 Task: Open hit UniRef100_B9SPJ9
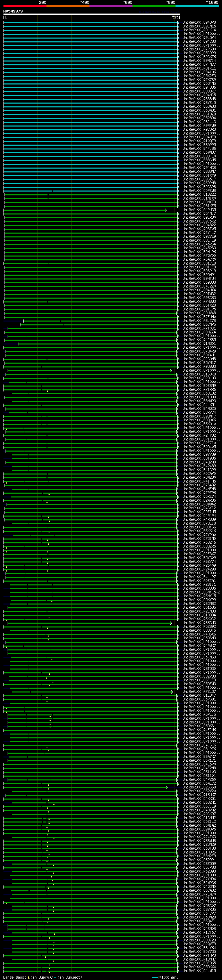199,271
